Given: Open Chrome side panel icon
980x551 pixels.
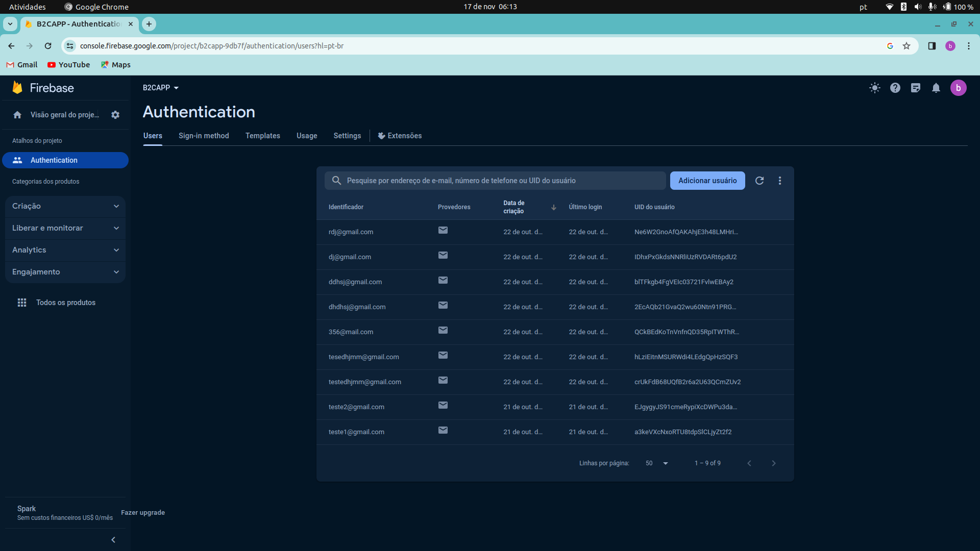Looking at the screenshot, I should tap(932, 46).
